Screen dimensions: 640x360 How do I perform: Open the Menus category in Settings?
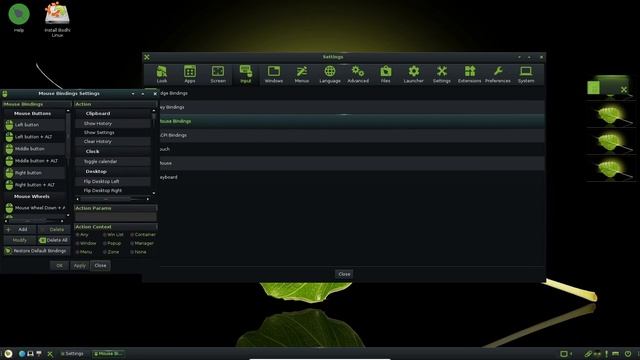tap(302, 74)
